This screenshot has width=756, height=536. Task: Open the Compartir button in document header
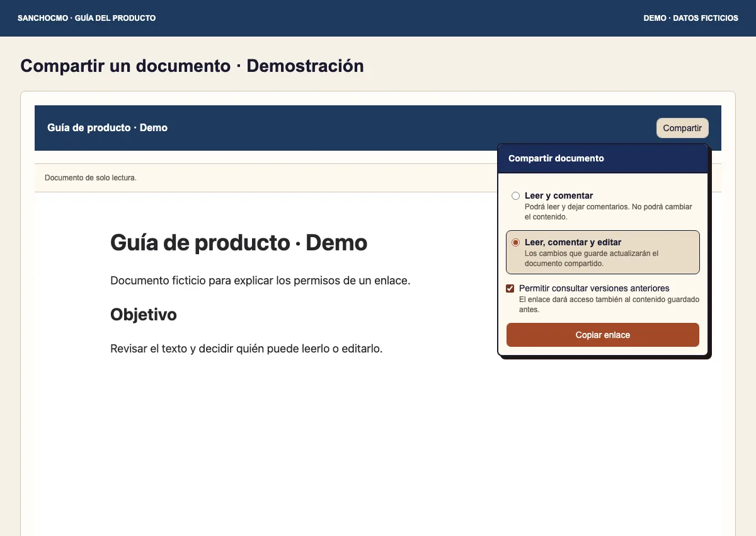click(x=682, y=128)
